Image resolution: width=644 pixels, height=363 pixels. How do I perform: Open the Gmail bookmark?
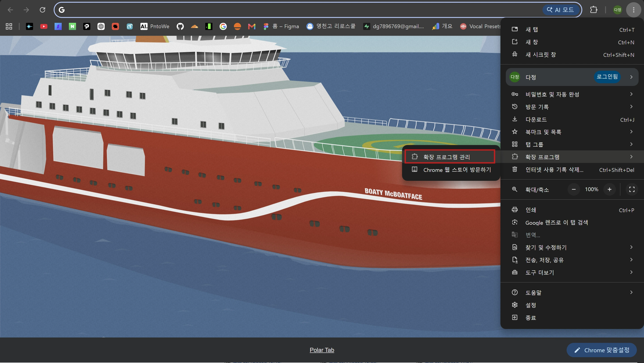pyautogui.click(x=252, y=26)
